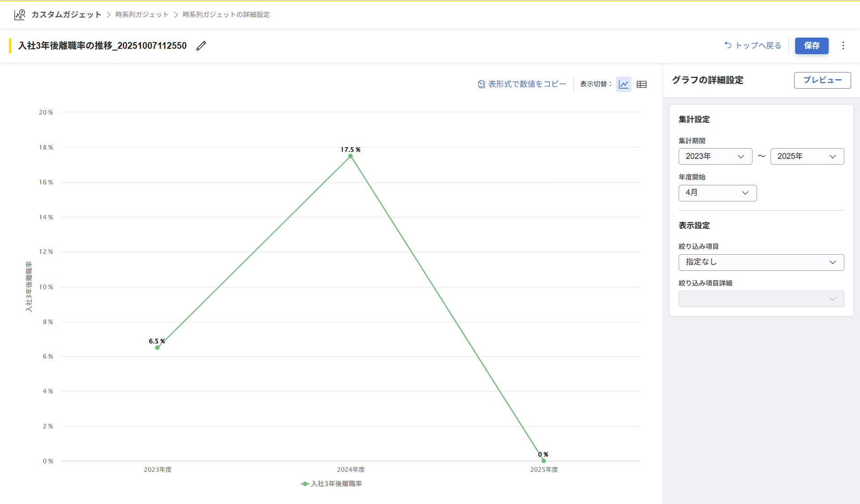Open the 2025年 end year dropdown
The height and width of the screenshot is (504, 860).
tap(807, 156)
